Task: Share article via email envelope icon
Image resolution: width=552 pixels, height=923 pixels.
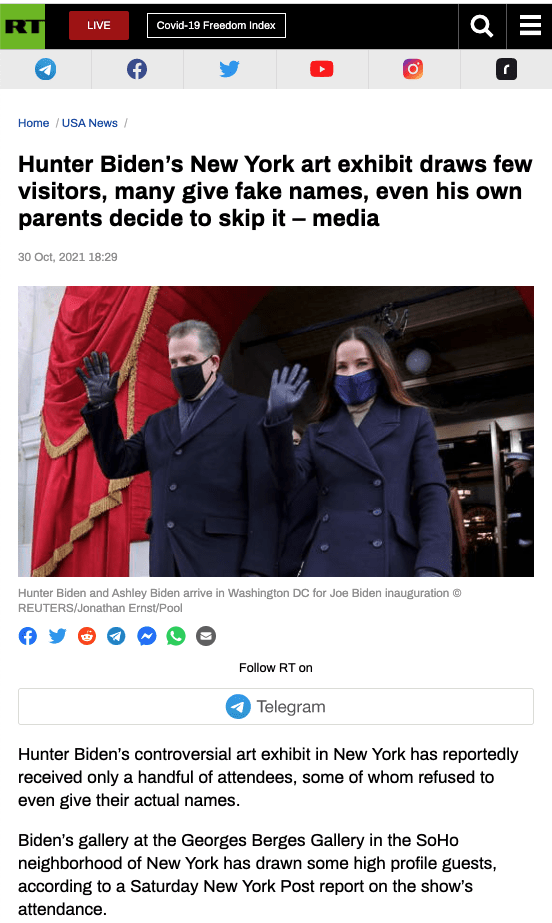Action: click(206, 636)
